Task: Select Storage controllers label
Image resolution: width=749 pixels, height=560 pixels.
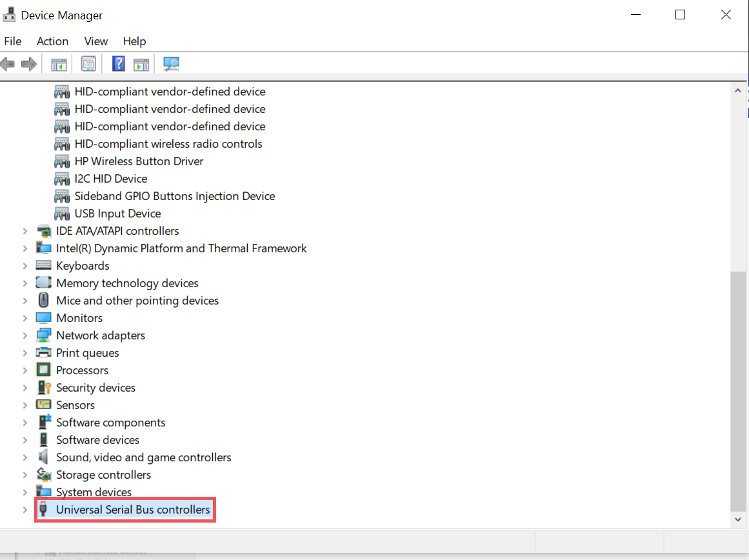Action: click(104, 474)
